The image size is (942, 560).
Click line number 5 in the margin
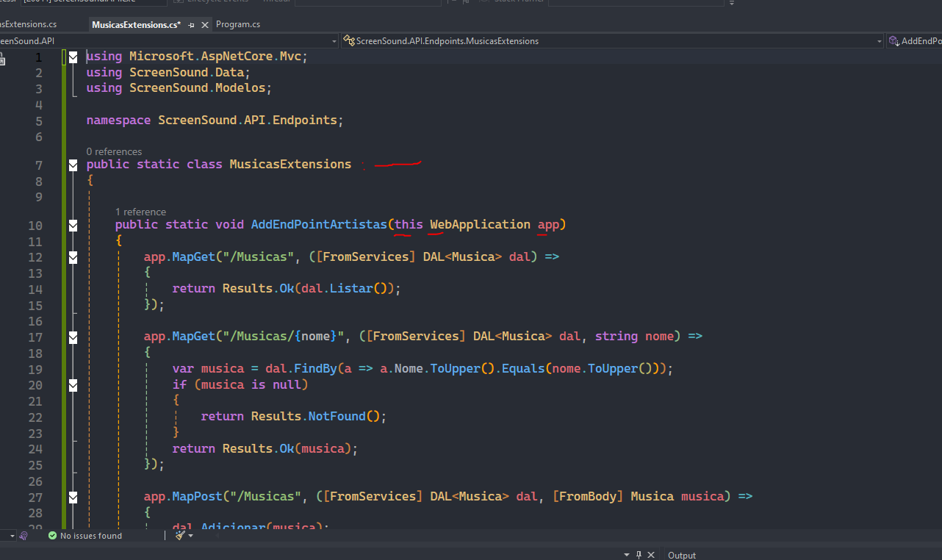39,121
